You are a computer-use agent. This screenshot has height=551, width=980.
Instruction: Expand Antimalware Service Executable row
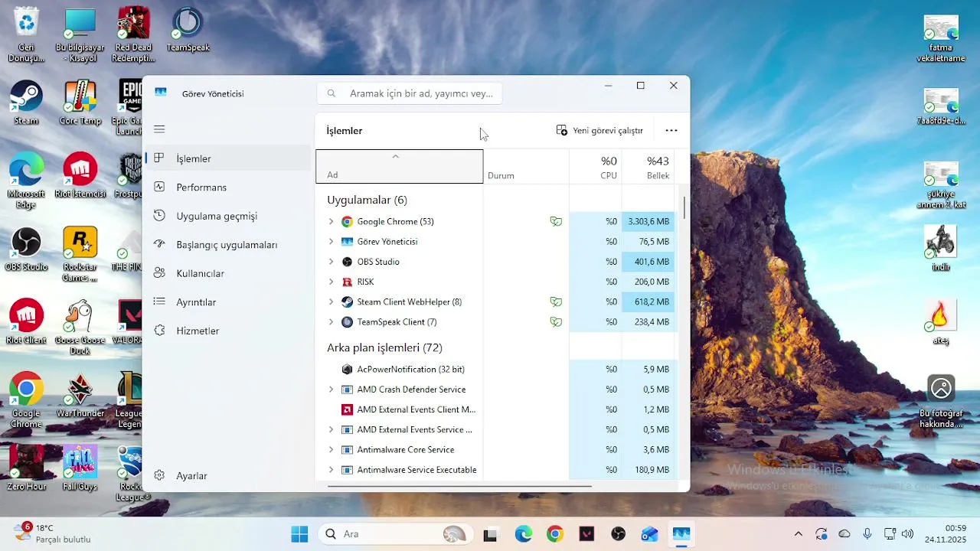331,470
